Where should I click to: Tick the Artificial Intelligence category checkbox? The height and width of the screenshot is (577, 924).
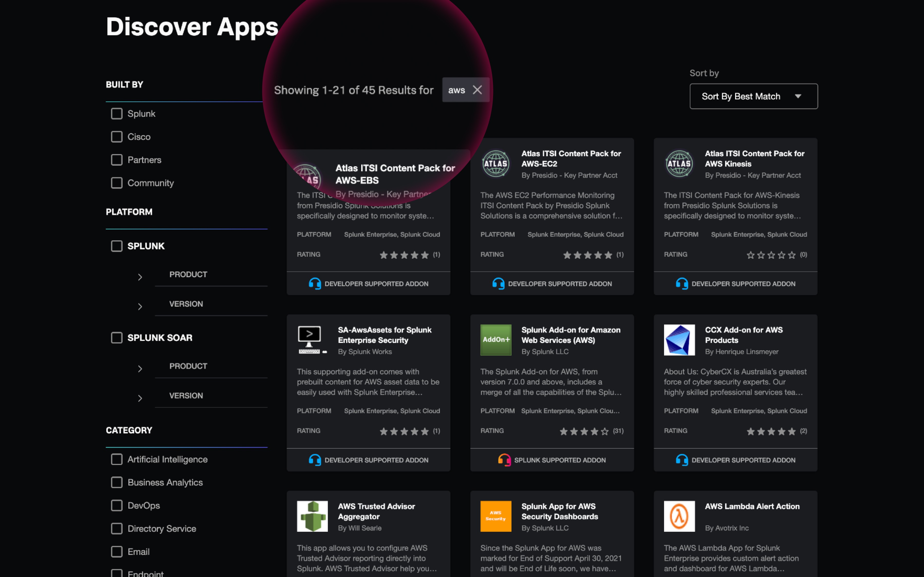(117, 459)
